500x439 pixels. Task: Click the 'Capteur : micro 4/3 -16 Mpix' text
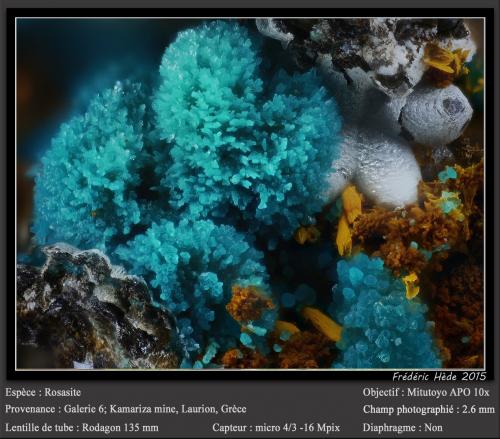[x=276, y=427]
